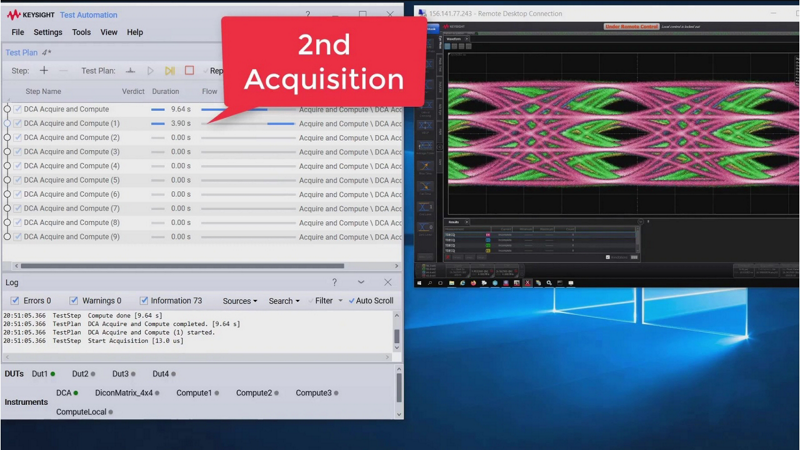Toggle checkbox for DCA Acquire and Compute (5)
The width and height of the screenshot is (800, 450).
[x=18, y=180]
